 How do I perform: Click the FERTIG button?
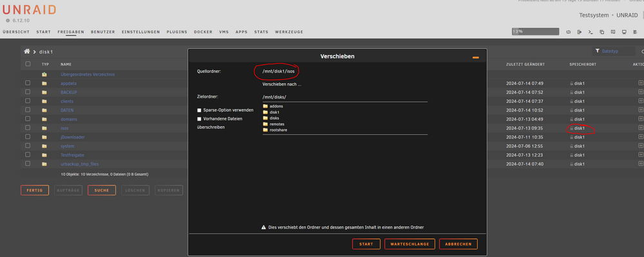point(35,190)
